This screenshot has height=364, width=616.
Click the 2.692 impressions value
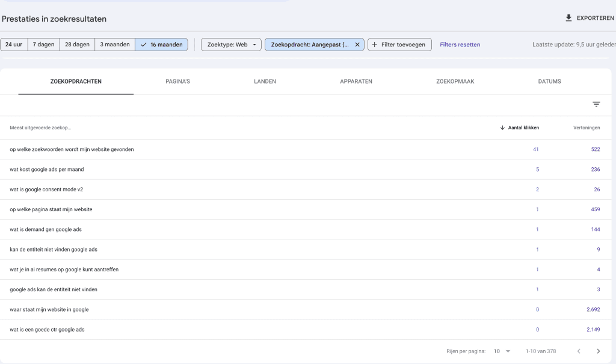[593, 310]
